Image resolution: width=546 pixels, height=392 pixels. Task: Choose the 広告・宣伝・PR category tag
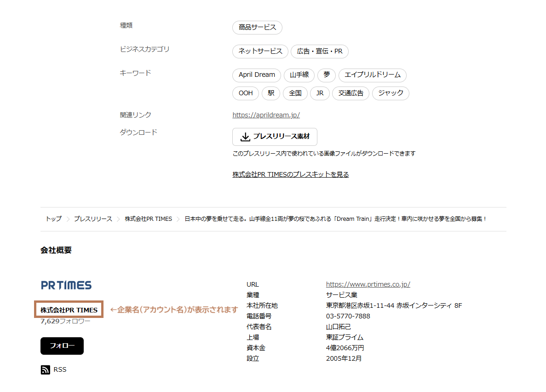coord(319,52)
